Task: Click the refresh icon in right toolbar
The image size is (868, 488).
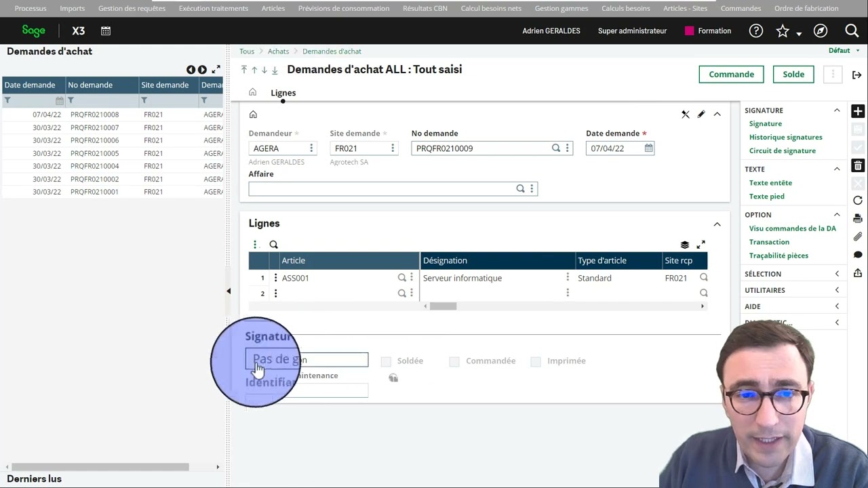Action: coord(858,201)
